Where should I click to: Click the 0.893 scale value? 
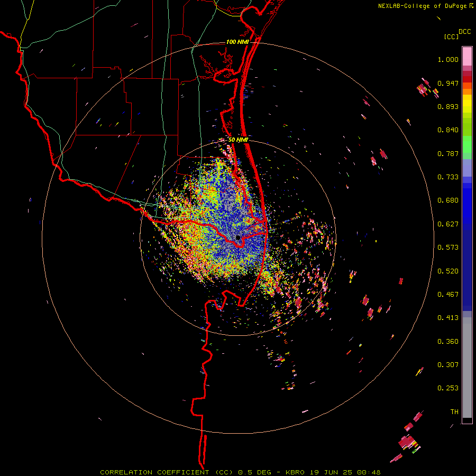pos(448,106)
